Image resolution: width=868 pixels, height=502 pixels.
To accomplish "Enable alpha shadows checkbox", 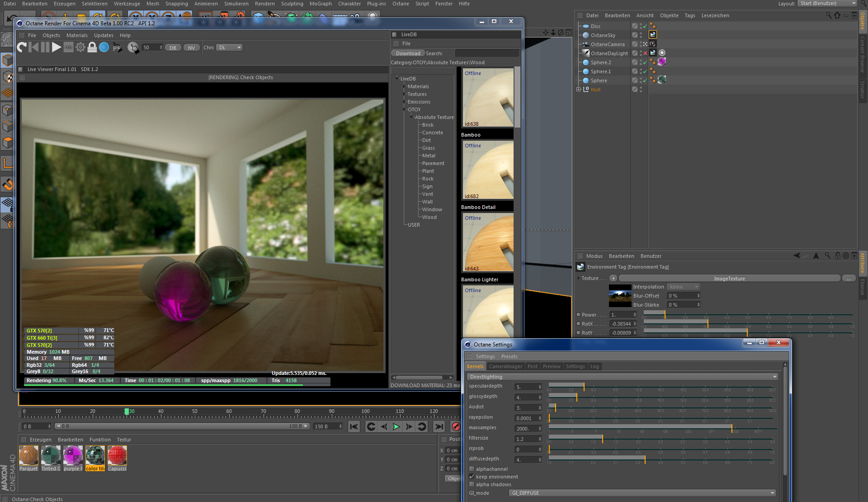I will click(x=472, y=484).
